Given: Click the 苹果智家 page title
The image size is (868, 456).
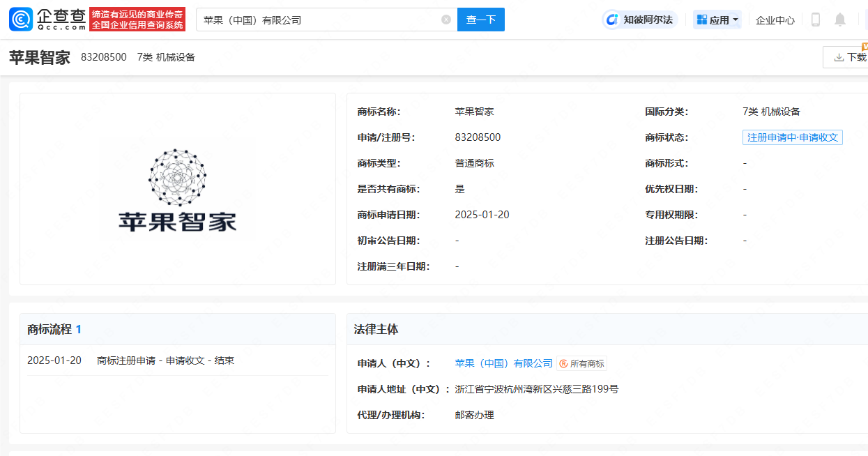Looking at the screenshot, I should (x=40, y=57).
